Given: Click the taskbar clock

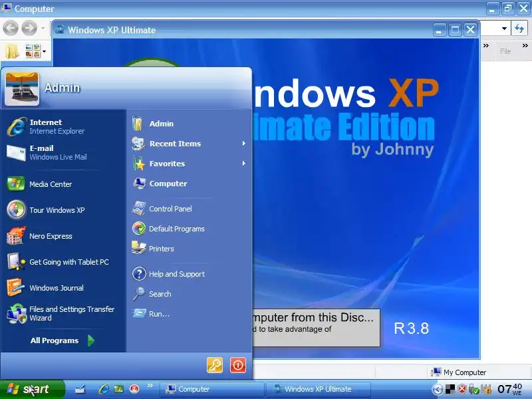Looking at the screenshot, I should tap(510, 389).
